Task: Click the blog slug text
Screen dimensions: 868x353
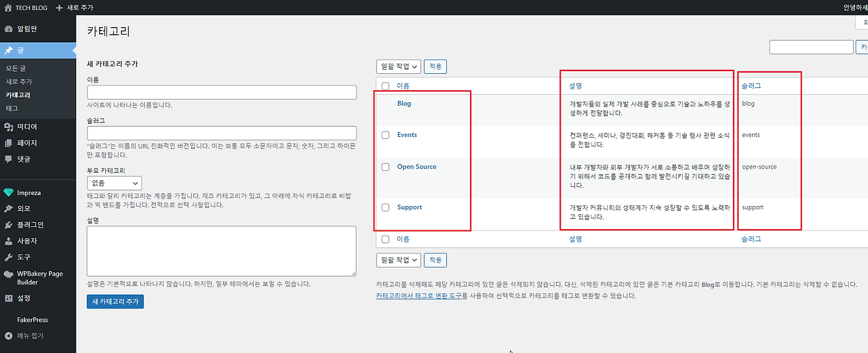Action: click(x=748, y=104)
